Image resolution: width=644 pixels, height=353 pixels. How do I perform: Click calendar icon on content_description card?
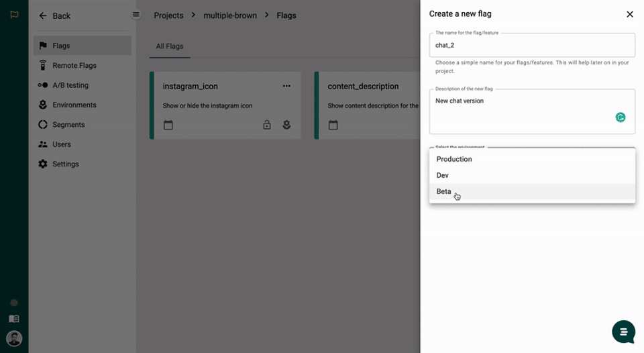(x=333, y=125)
